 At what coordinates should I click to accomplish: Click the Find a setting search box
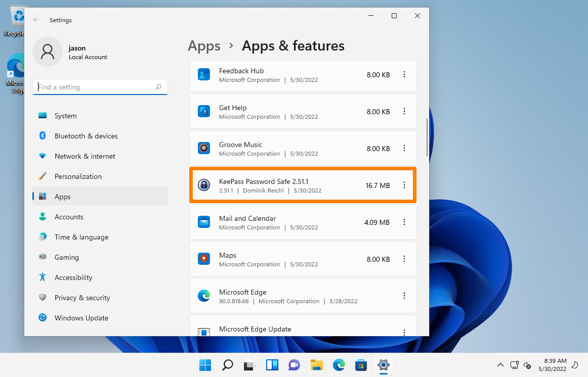coord(95,87)
